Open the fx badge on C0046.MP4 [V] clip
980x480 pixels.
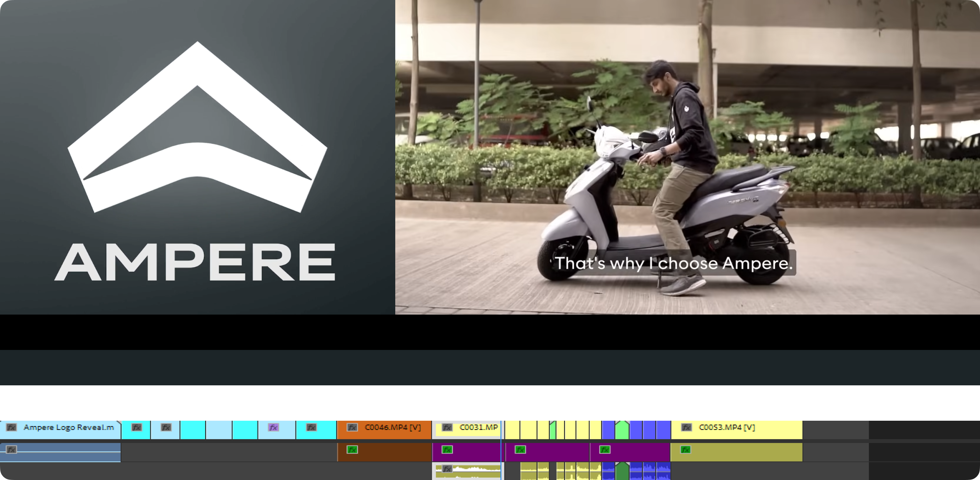(x=352, y=427)
